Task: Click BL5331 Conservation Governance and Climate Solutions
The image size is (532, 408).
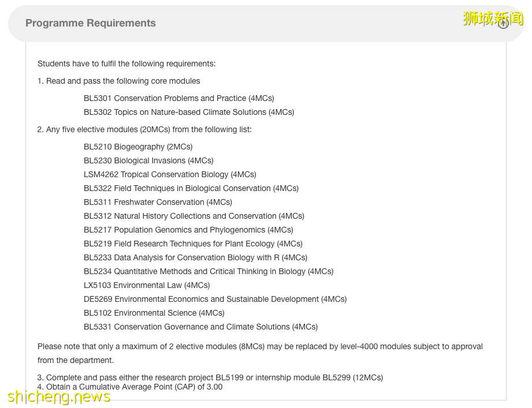Action: tap(200, 327)
